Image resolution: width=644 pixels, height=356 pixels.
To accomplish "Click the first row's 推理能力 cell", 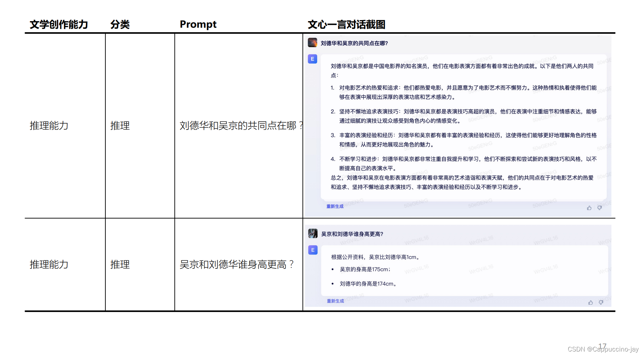I will tap(49, 125).
